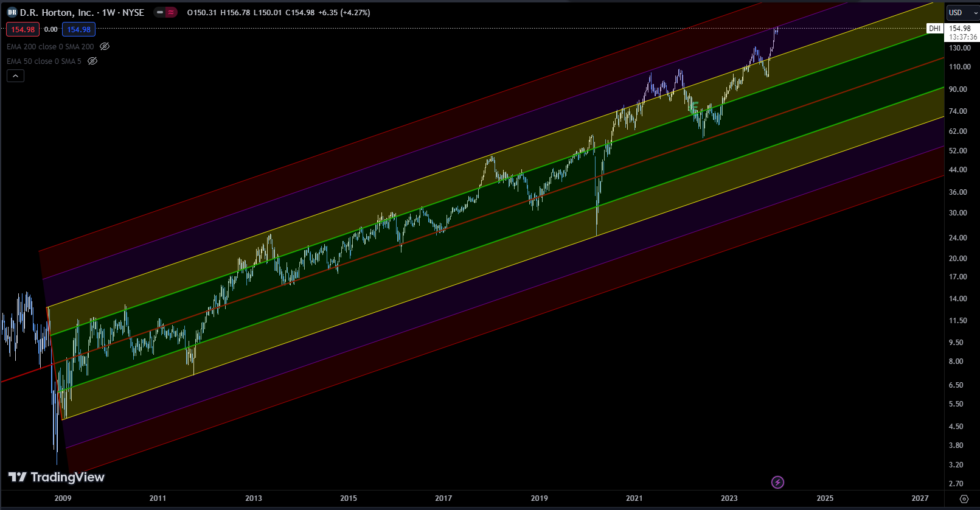
Task: Click the 74.00 price scale label
Action: click(958, 111)
